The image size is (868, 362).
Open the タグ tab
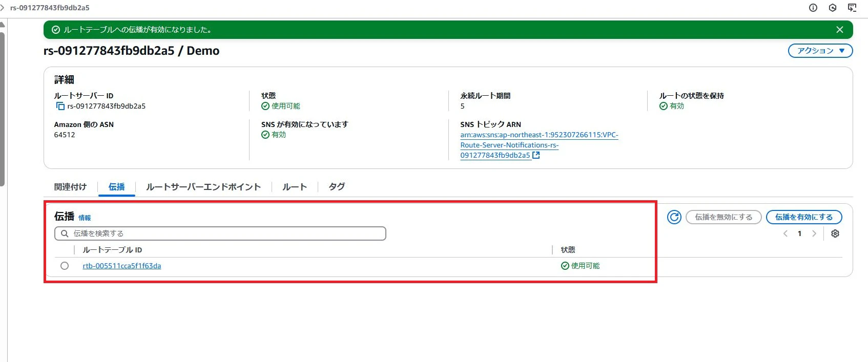(337, 187)
